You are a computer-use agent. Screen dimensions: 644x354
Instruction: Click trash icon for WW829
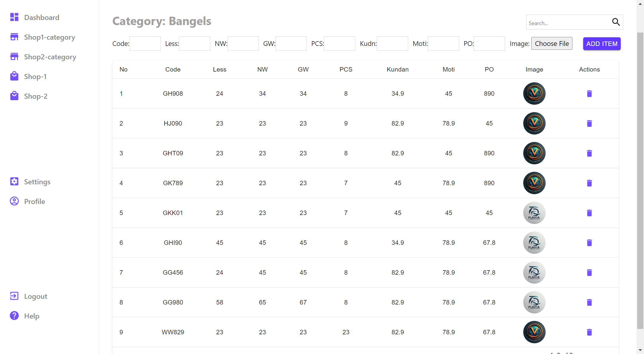(589, 332)
